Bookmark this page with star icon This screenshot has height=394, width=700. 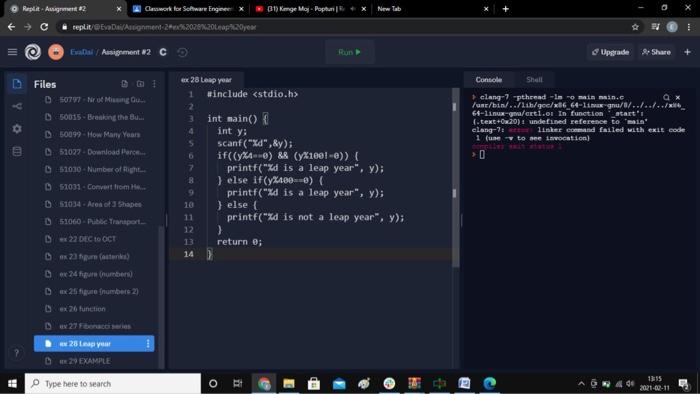(x=635, y=27)
